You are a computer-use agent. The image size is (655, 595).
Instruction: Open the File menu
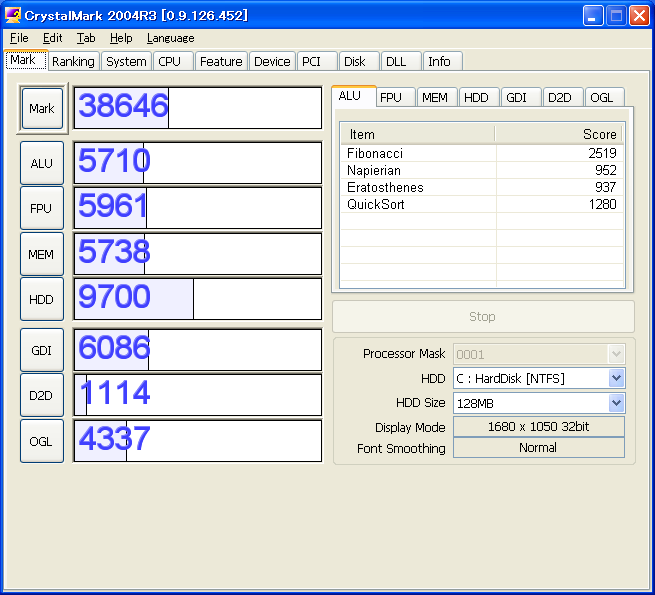(x=19, y=38)
